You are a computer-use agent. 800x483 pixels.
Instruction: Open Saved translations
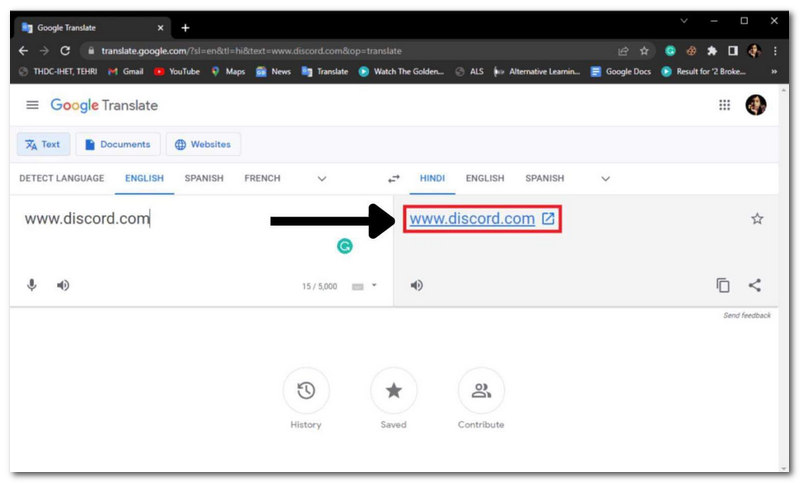[393, 391]
